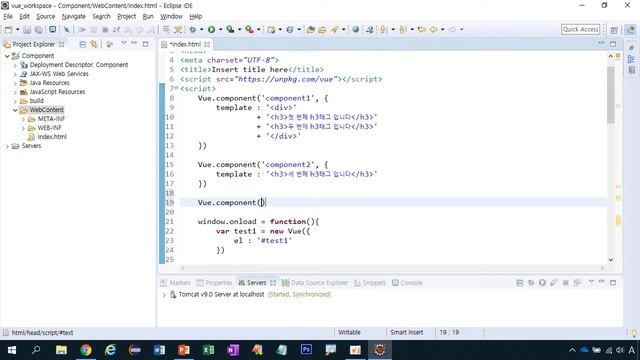Open the Project menu
Viewport: 640px width, 360px height.
(x=127, y=16)
